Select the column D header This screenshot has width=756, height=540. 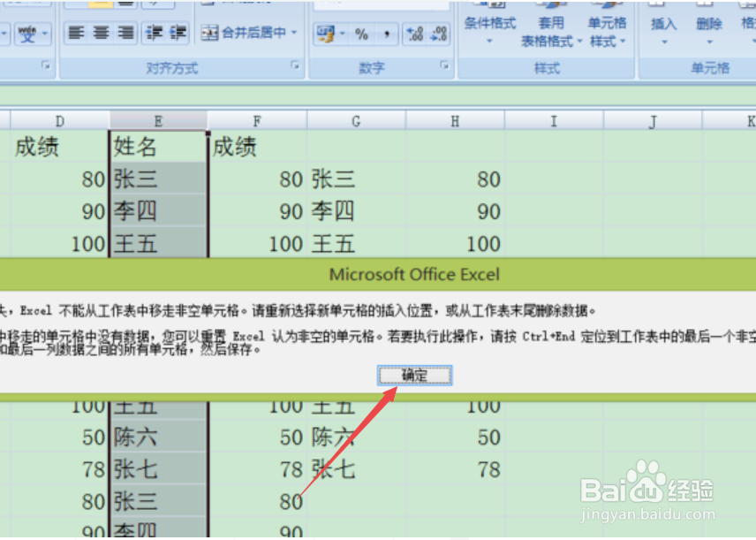(60, 121)
